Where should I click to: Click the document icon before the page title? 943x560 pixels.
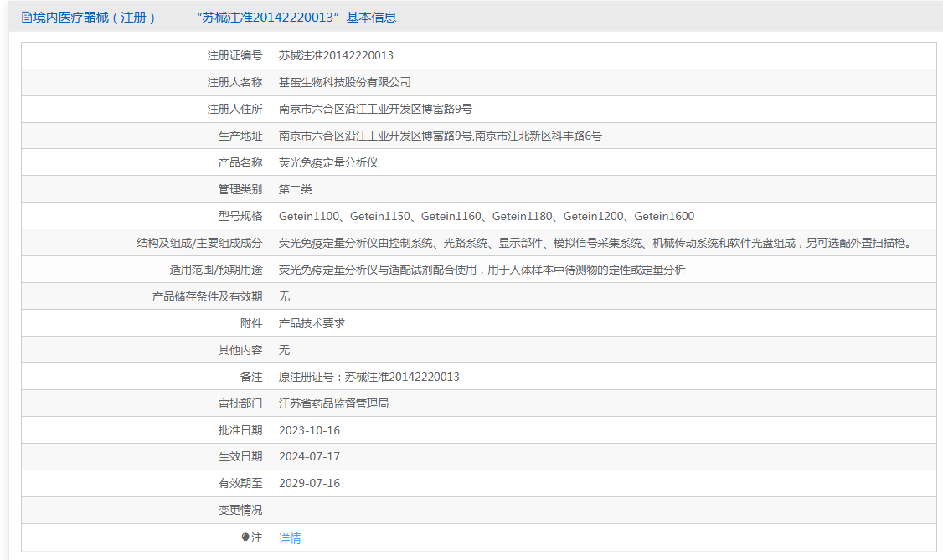click(27, 18)
